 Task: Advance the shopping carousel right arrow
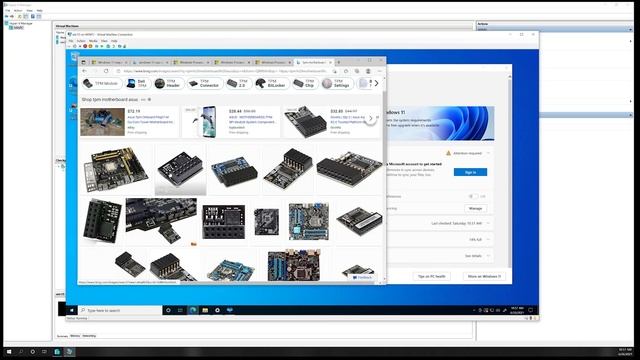370,119
